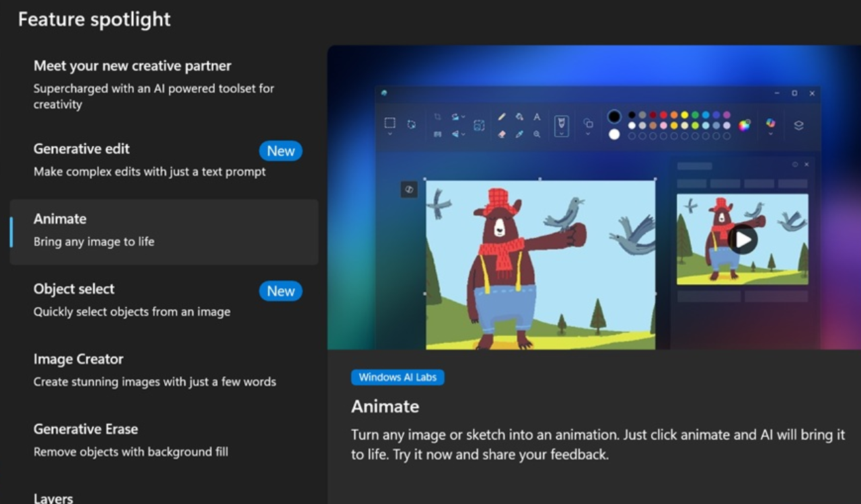Switch to the Object select spotlight entry
Viewport: 861px width, 504px height.
(x=74, y=289)
